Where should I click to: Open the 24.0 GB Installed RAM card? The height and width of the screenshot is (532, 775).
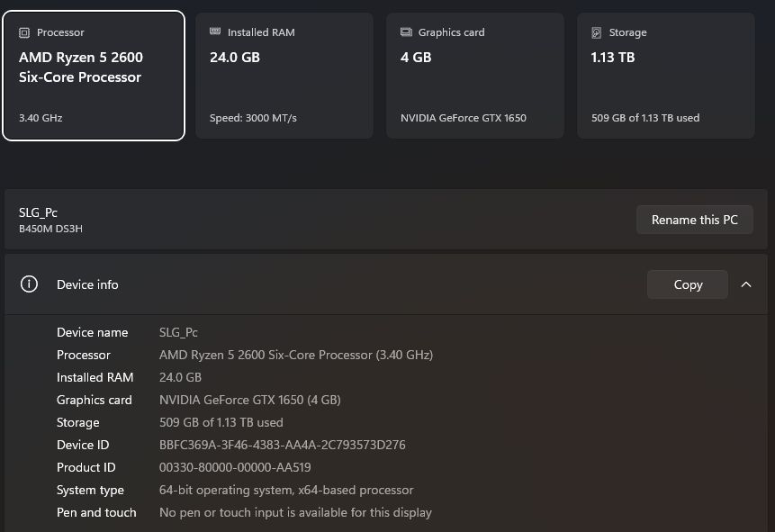coord(284,76)
